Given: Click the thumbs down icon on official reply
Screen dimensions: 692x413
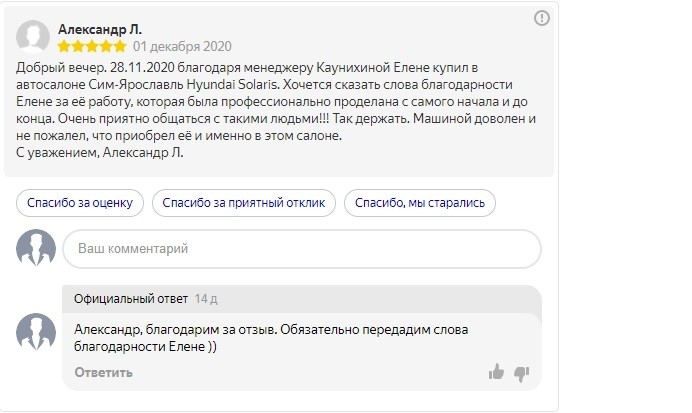Looking at the screenshot, I should [x=521, y=374].
